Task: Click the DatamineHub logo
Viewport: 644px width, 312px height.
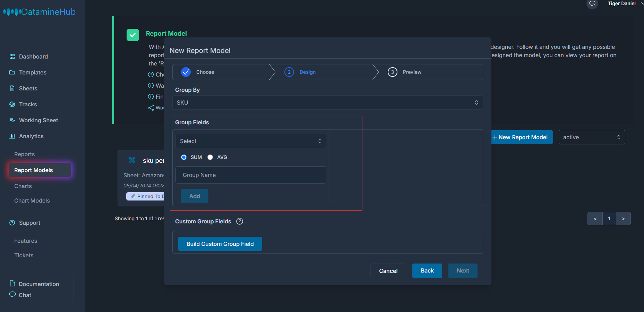Action: [39, 12]
